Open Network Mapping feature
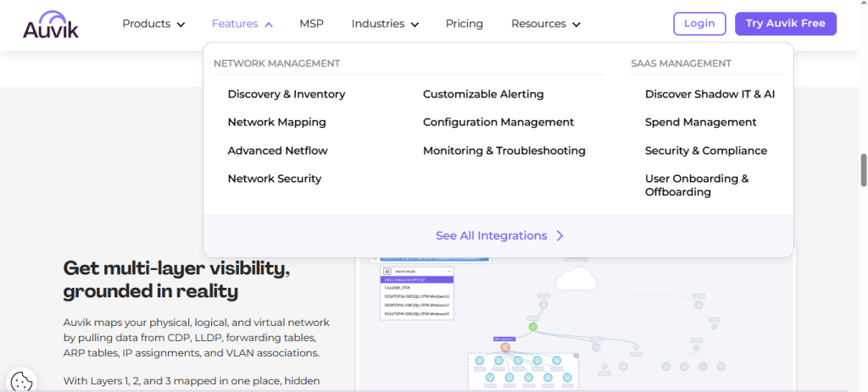The height and width of the screenshot is (392, 868). point(277,122)
